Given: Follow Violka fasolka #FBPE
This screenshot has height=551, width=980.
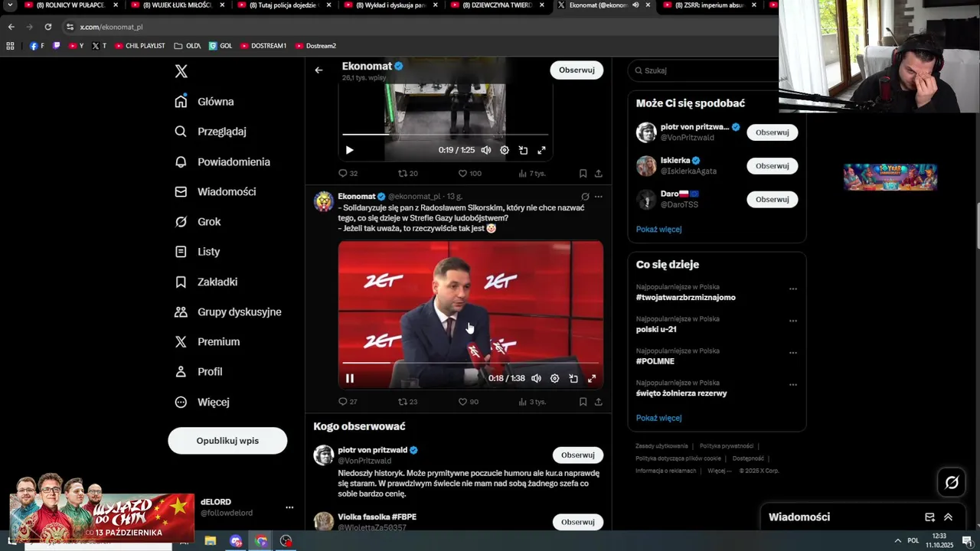Looking at the screenshot, I should 577,522.
